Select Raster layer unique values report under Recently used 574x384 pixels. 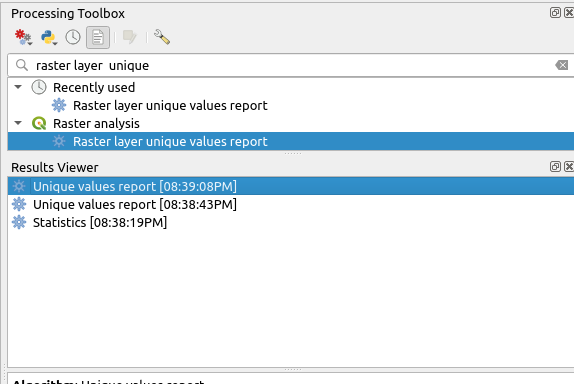[170, 105]
